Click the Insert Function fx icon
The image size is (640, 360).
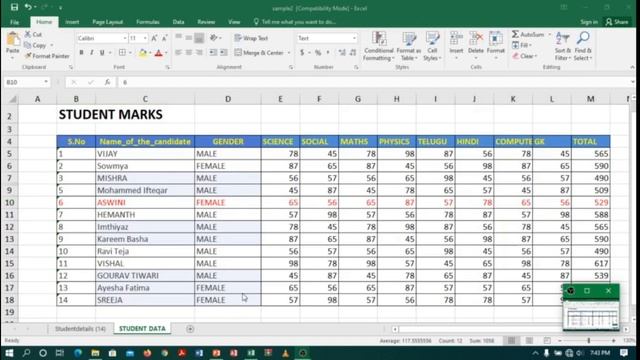tap(107, 82)
